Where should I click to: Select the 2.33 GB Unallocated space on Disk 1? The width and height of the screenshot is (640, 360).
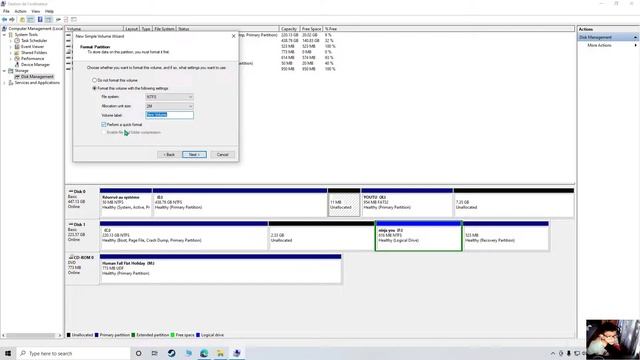coord(322,236)
